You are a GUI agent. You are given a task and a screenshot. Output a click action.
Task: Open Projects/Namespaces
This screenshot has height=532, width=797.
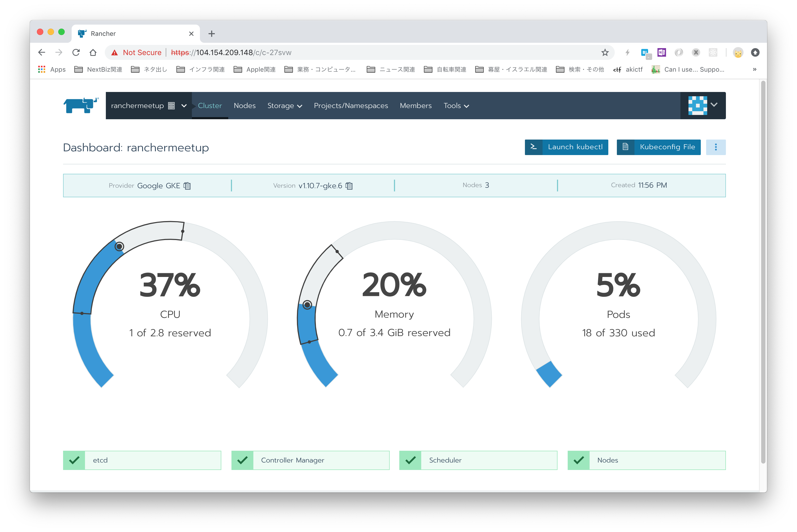[x=351, y=106]
